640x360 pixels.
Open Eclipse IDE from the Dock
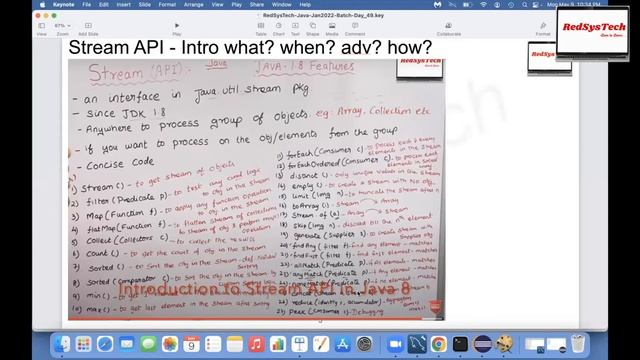tap(482, 344)
